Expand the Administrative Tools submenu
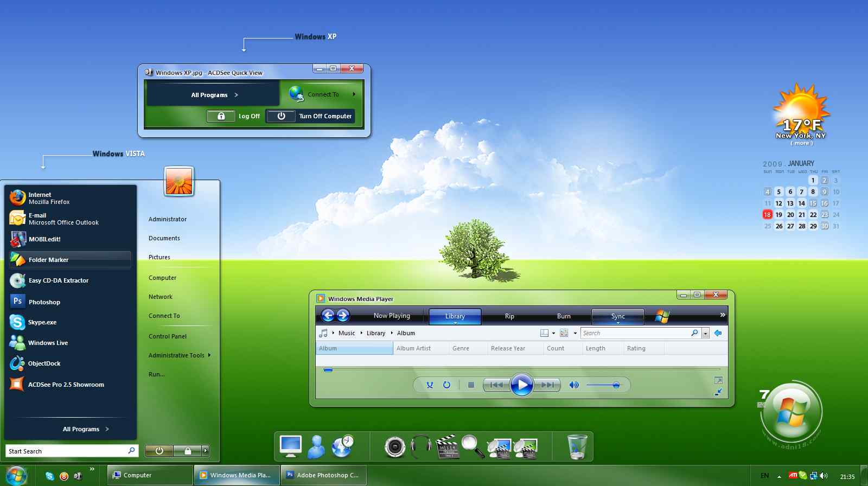868x486 pixels. tap(180, 355)
